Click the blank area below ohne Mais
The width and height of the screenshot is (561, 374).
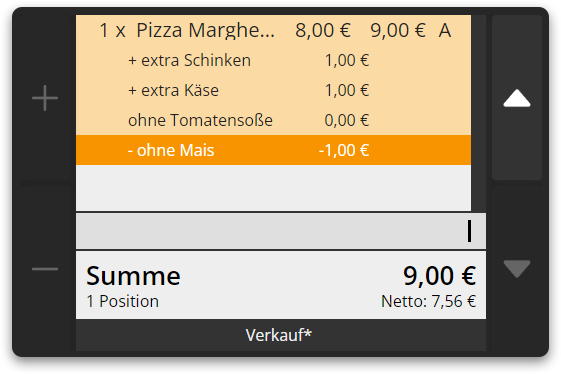click(273, 188)
